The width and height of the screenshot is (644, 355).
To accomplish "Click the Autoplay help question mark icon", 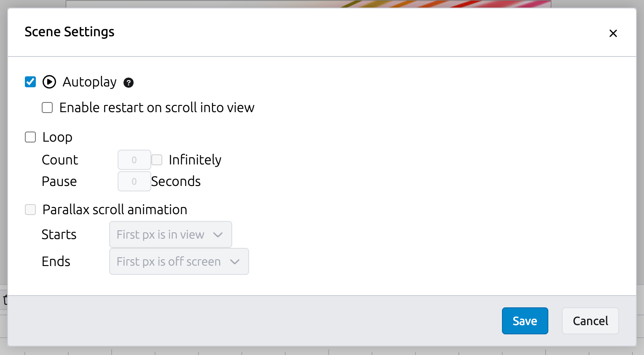I will tap(129, 83).
